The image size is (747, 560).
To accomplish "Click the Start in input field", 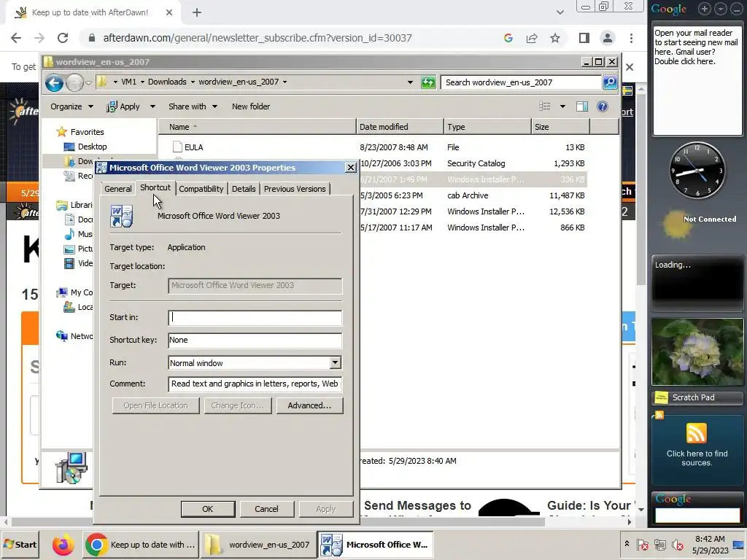I will 255,318.
